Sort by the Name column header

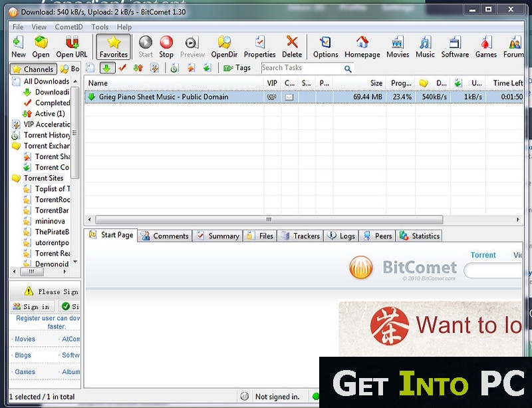tap(174, 83)
